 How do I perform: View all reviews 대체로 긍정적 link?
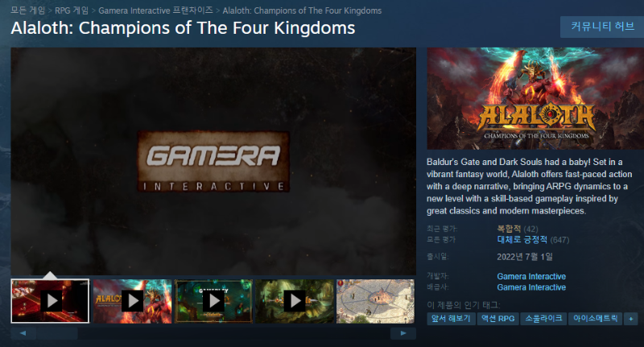pyautogui.click(x=522, y=239)
